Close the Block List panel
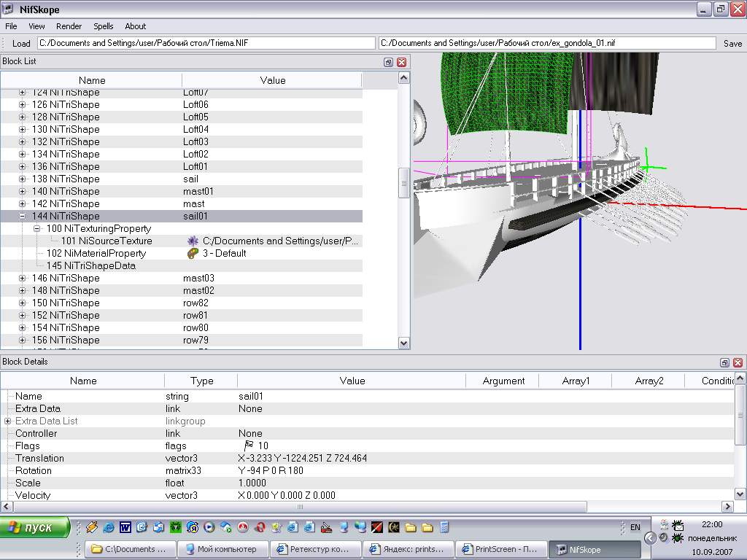The width and height of the screenshot is (747, 560). coord(402,62)
